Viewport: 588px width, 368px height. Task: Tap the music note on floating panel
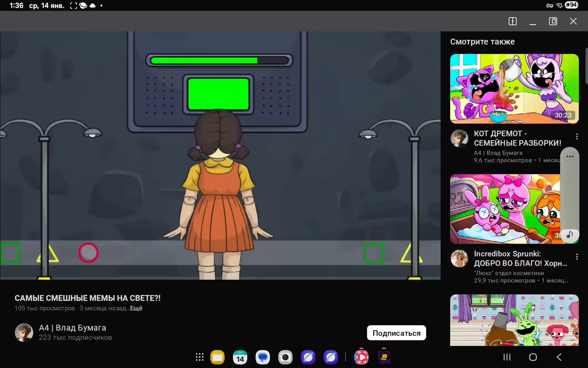click(570, 235)
